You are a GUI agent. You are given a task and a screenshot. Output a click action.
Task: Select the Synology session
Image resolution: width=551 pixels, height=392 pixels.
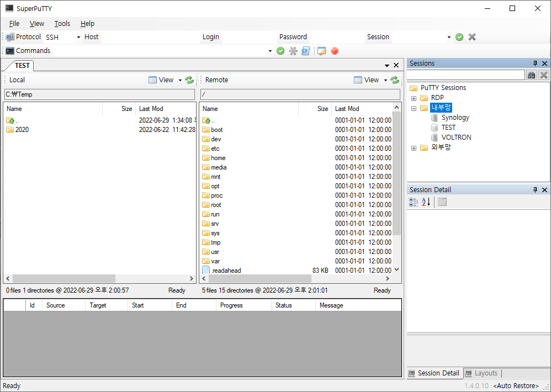[x=455, y=117]
